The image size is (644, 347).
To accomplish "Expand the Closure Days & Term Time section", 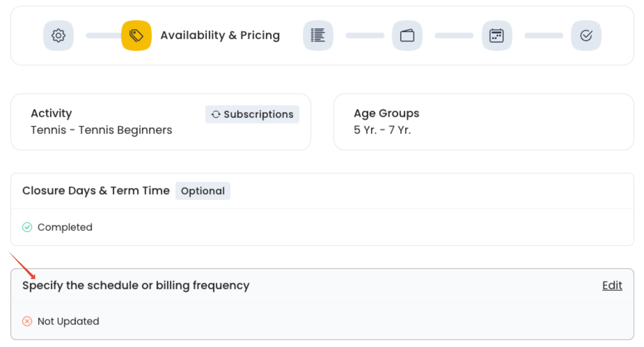I will [x=96, y=191].
